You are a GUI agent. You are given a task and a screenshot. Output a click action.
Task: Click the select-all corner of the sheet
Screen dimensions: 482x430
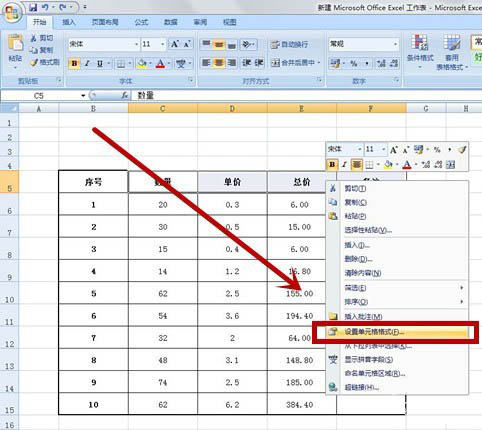tap(9, 108)
